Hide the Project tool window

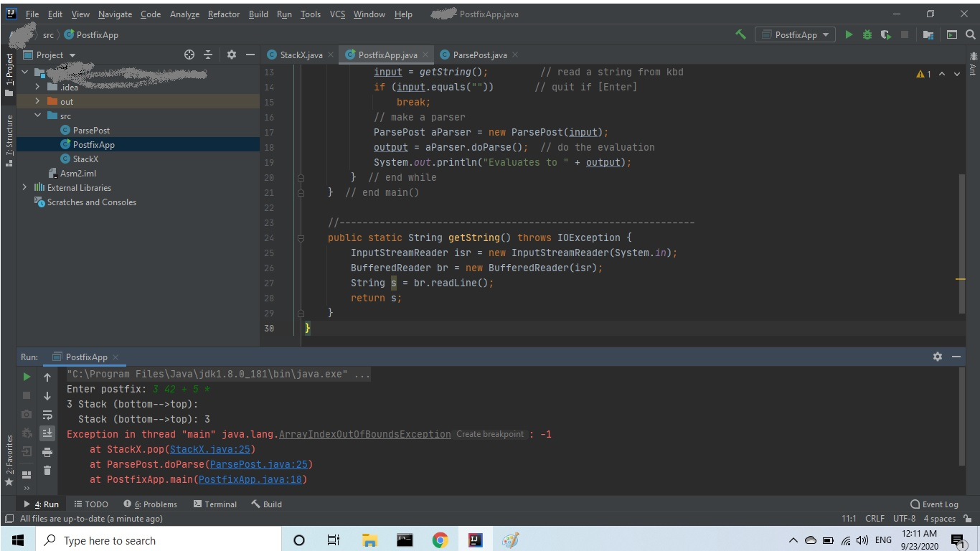click(x=250, y=55)
